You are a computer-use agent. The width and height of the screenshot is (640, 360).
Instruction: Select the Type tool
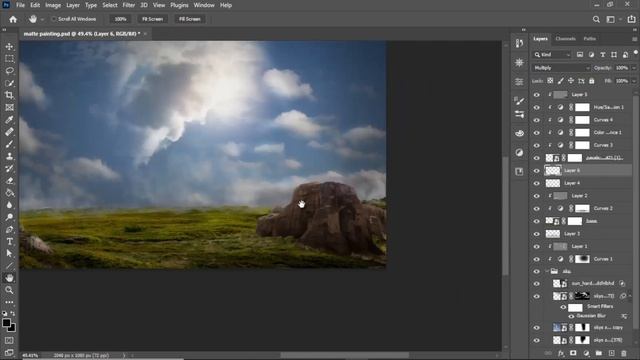9,242
